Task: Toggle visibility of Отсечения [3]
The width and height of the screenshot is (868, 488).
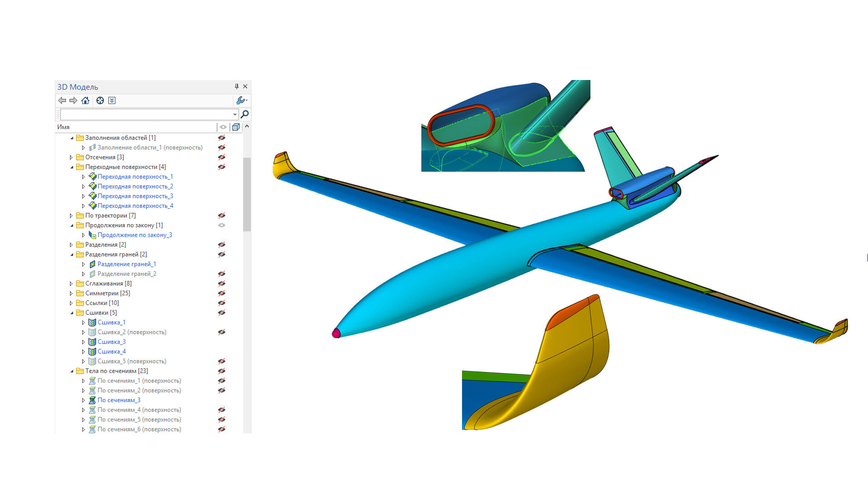Action: (x=222, y=157)
